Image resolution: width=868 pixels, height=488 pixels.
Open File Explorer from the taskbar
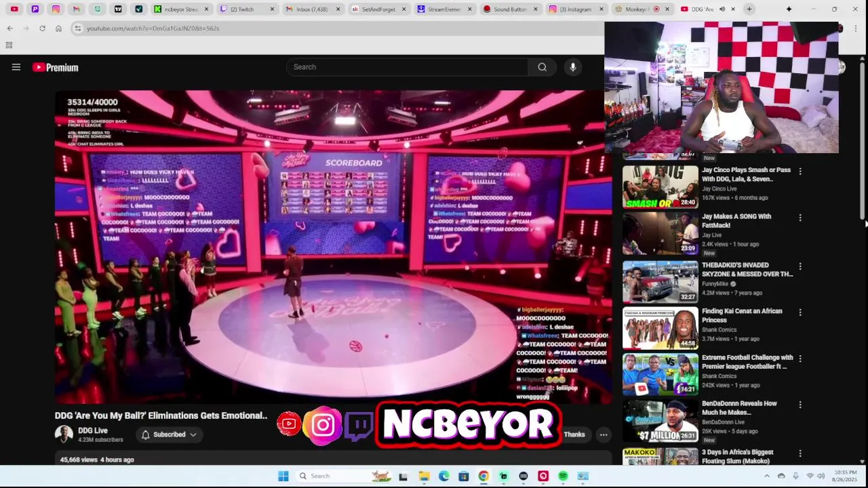point(424,476)
